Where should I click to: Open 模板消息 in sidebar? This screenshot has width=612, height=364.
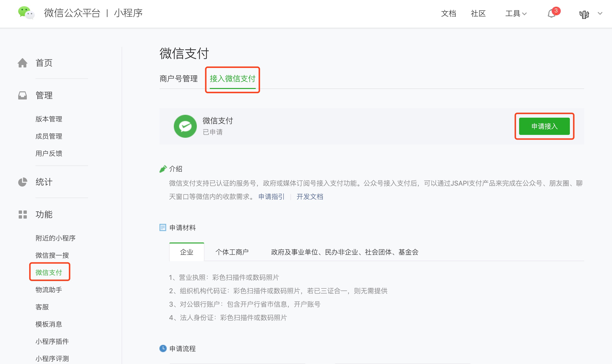pos(49,324)
